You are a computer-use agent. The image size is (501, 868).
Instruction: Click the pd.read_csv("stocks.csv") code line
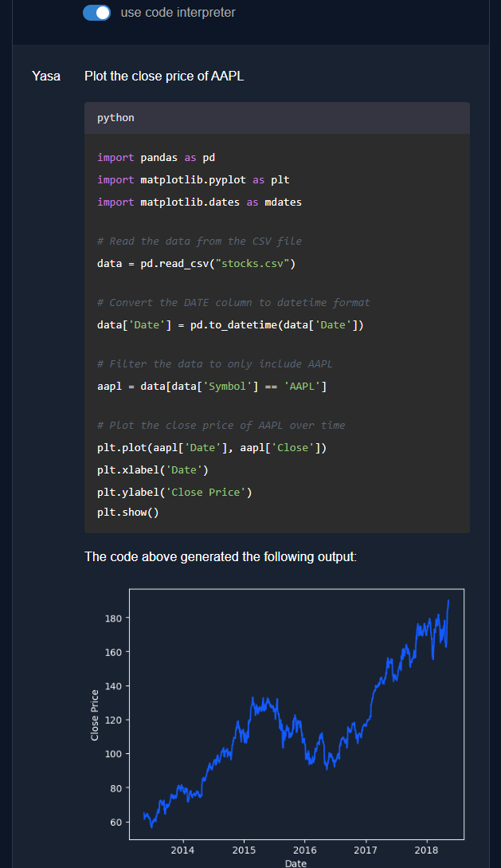(x=196, y=264)
